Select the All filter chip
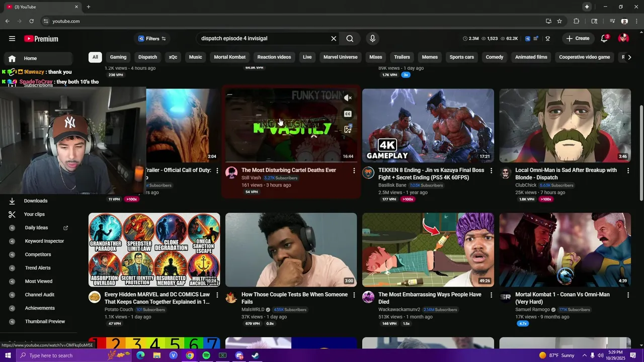The width and height of the screenshot is (644, 362). pos(95,57)
